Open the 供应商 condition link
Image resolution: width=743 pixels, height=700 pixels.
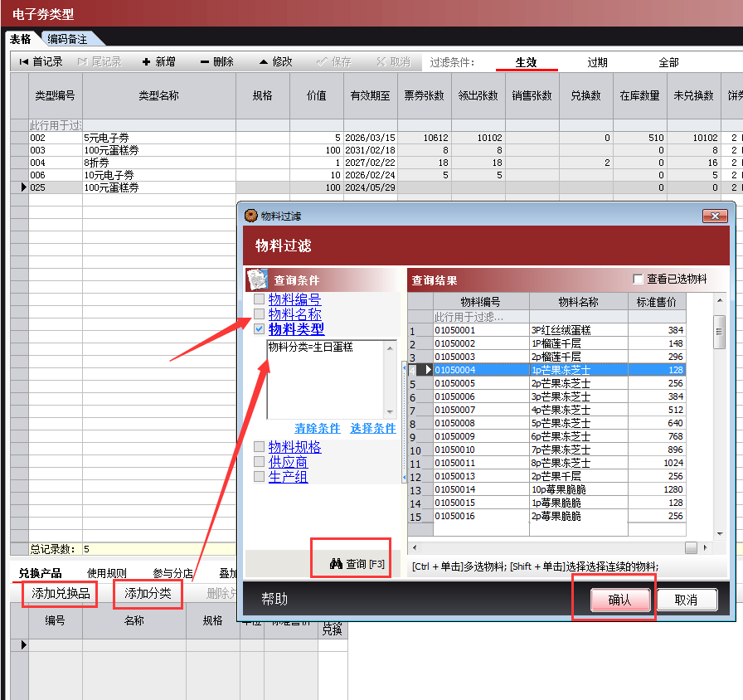[x=288, y=462]
